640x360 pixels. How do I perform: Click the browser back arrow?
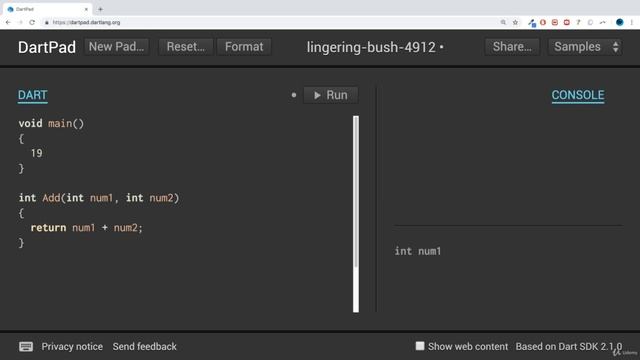pyautogui.click(x=8, y=22)
